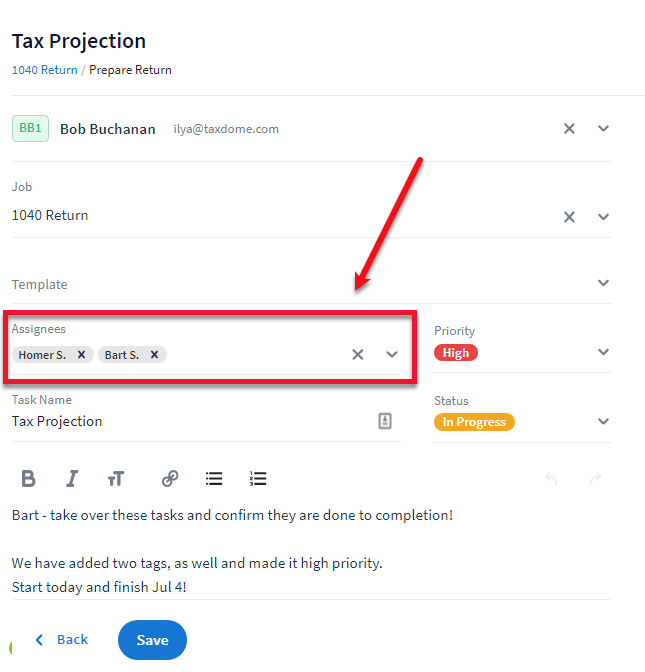The image size is (645, 672).
Task: Apply bulleted list formatting
Action: 214,479
